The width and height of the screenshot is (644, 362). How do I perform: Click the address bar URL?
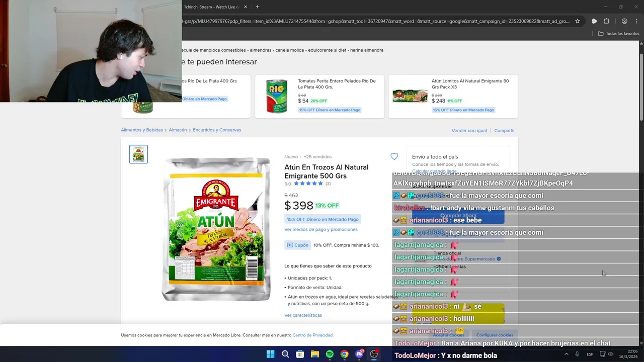pyautogui.click(x=375, y=21)
